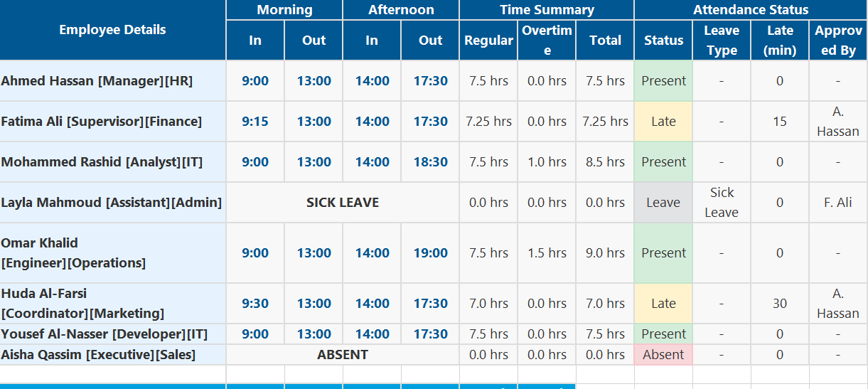Select the Afternoon column group header

(401, 10)
